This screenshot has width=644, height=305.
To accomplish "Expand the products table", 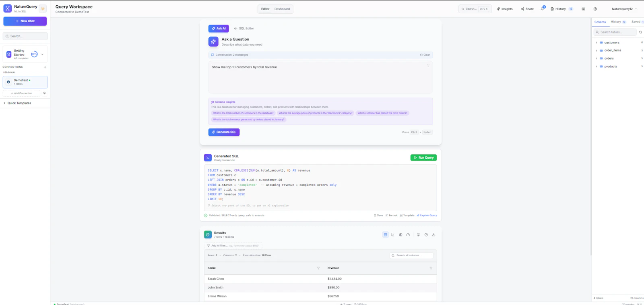I will 597,66.
